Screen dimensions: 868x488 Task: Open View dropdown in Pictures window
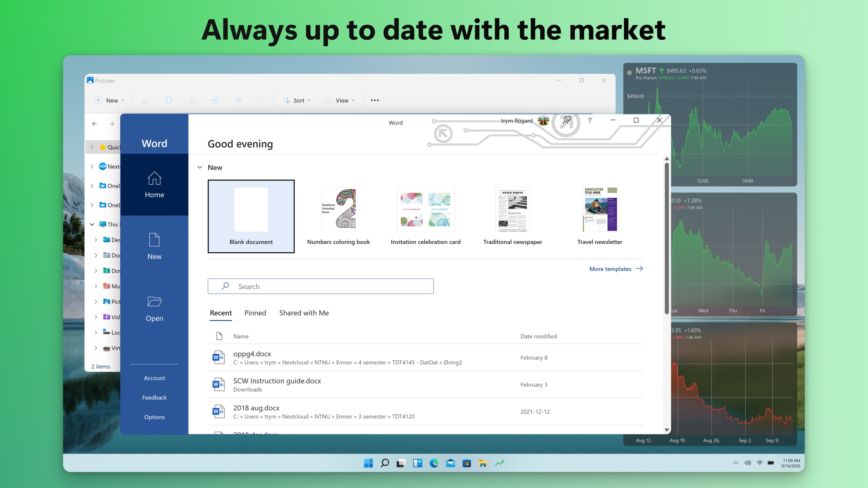[x=340, y=100]
